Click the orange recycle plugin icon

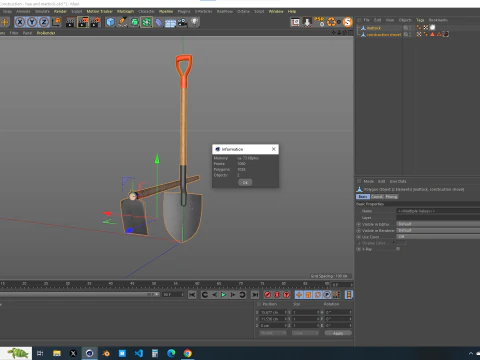point(332,22)
